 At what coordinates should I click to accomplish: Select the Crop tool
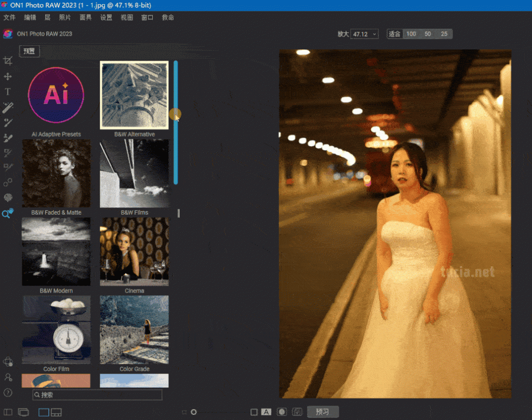pyautogui.click(x=8, y=61)
